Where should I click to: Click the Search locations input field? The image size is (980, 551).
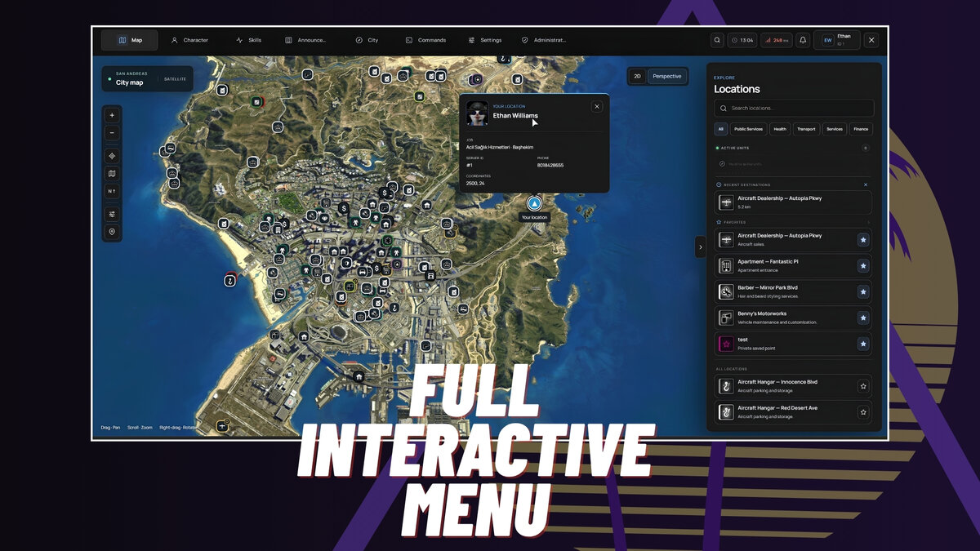[x=794, y=108]
